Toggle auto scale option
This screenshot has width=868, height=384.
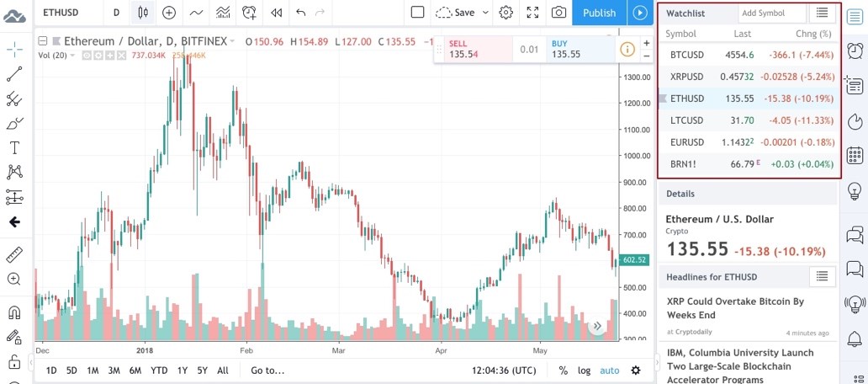click(x=610, y=371)
